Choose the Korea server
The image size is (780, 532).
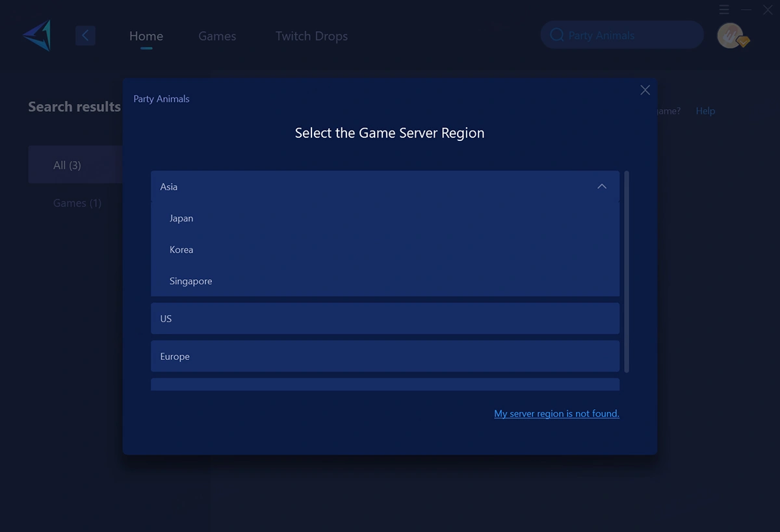(x=181, y=249)
